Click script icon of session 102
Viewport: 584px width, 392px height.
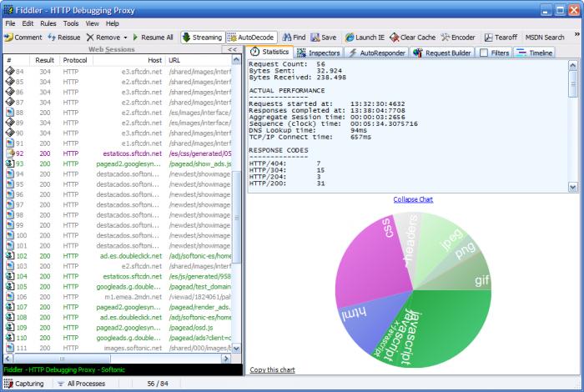[10, 256]
